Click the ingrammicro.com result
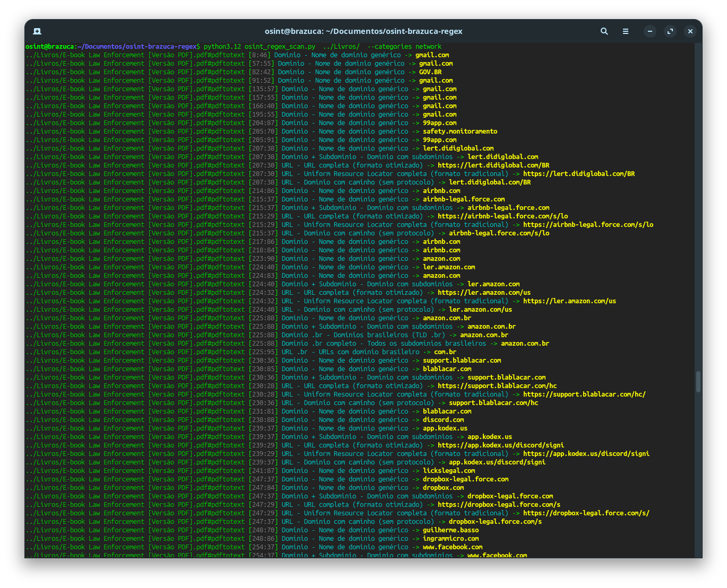This screenshot has height=588, width=727. click(451, 539)
